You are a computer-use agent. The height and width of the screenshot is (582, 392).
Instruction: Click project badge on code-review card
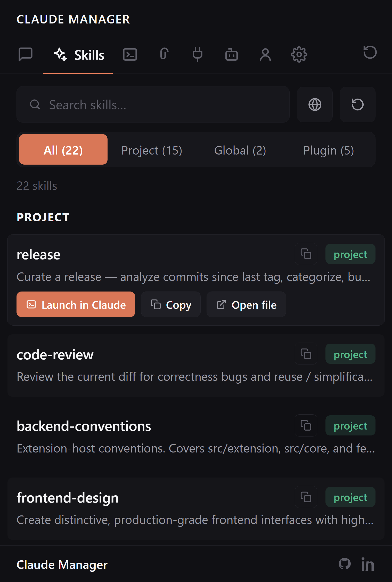350,354
